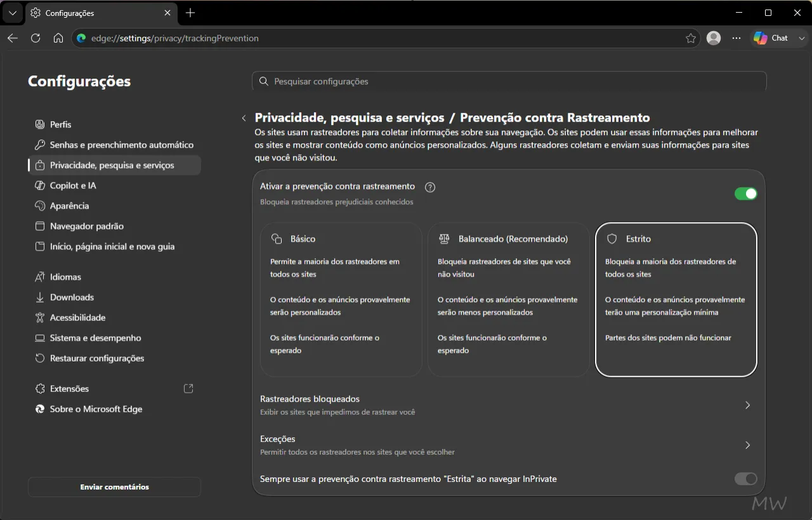Open Idiomas settings page

point(114,276)
